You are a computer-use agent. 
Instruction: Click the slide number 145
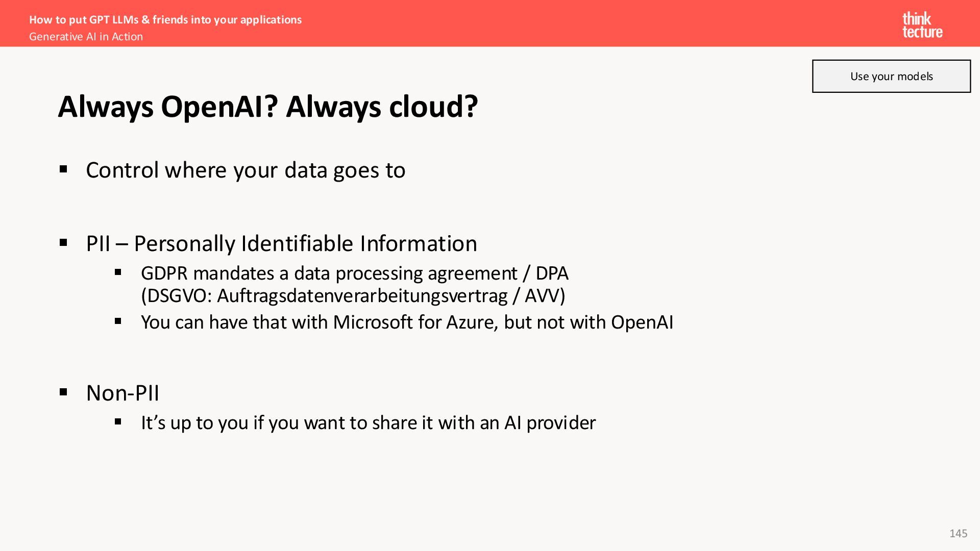(958, 533)
